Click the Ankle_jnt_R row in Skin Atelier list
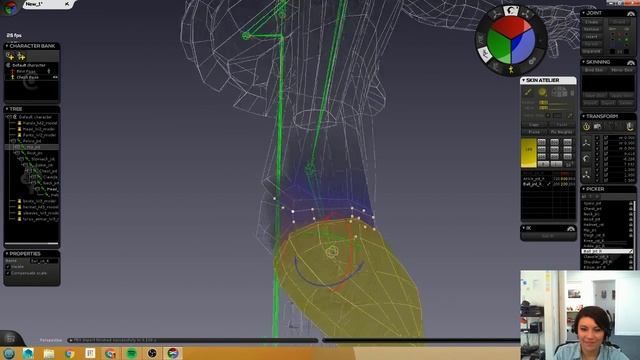Viewport: 640px width, 360px height. [548, 179]
